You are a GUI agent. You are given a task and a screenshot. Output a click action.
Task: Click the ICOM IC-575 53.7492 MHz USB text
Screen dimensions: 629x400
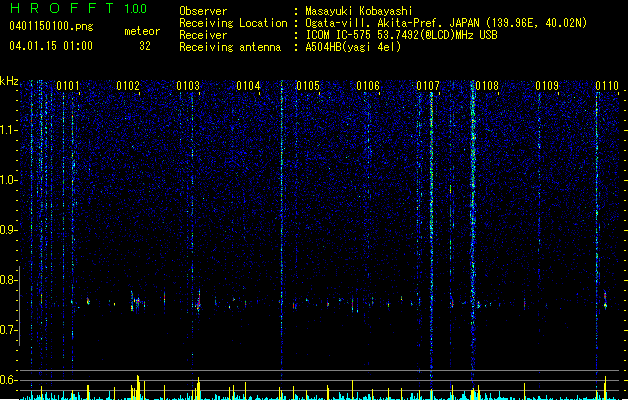click(401, 35)
